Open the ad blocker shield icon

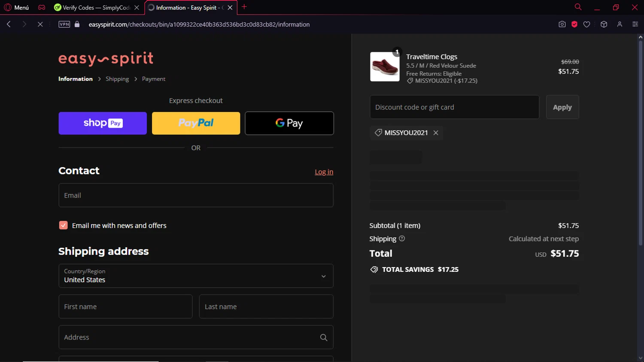click(x=574, y=24)
